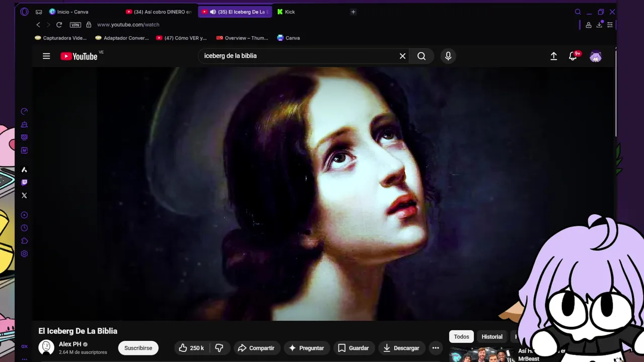Click the YouTube search magnifier button
This screenshot has height=362, width=644.
[422, 56]
